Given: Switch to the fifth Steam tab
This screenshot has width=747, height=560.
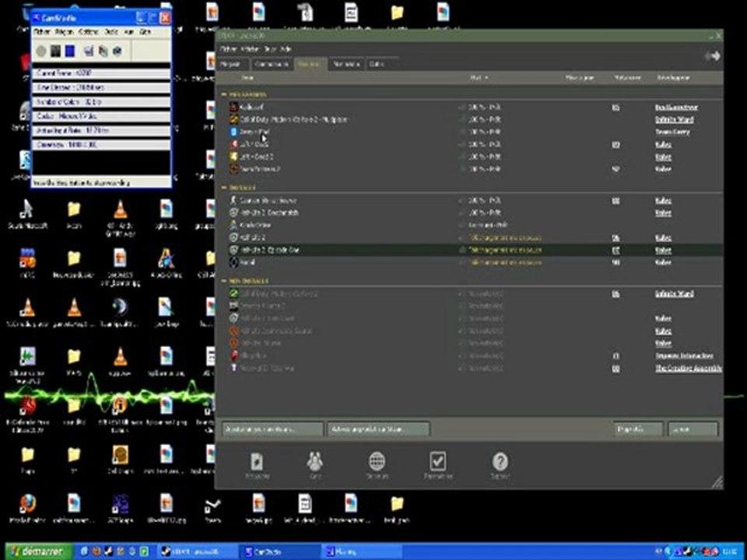Looking at the screenshot, I should point(381,64).
